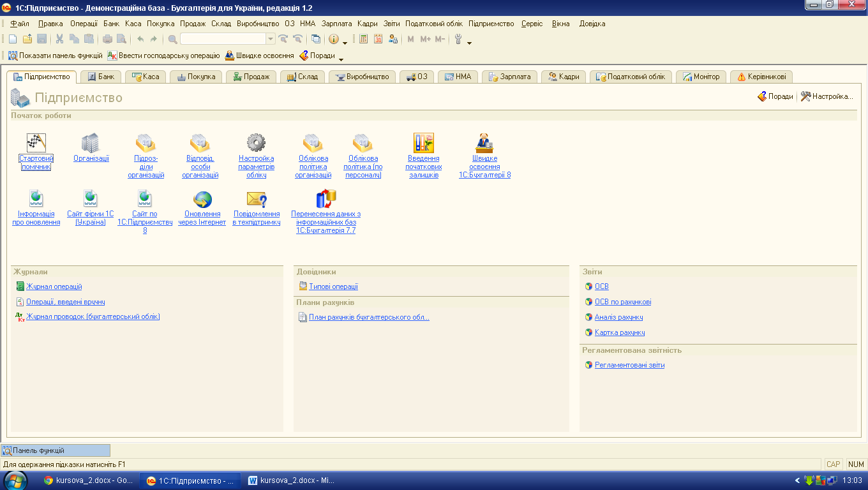The image size is (868, 490).
Task: Click the Copy toolbar icon
Action: tap(74, 39)
